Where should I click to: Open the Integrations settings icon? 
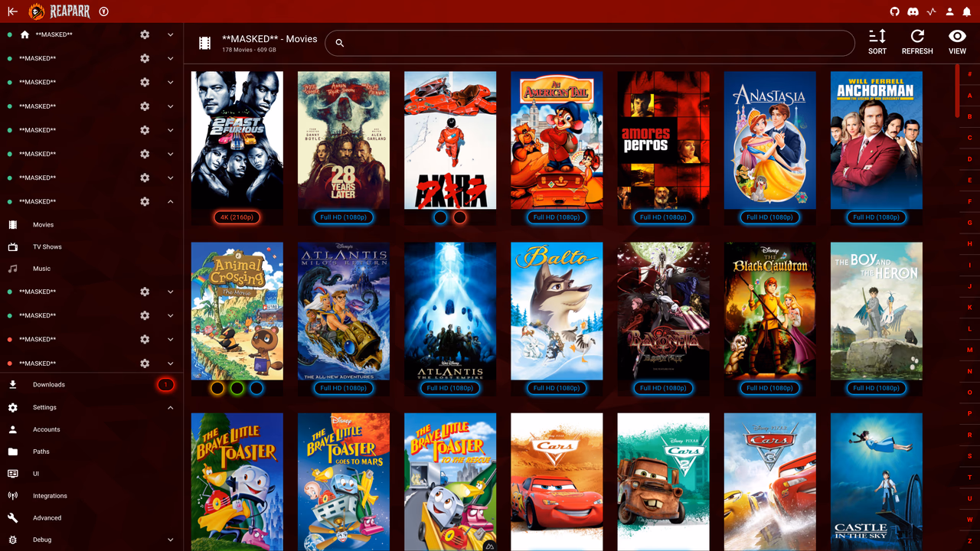[x=47, y=495]
